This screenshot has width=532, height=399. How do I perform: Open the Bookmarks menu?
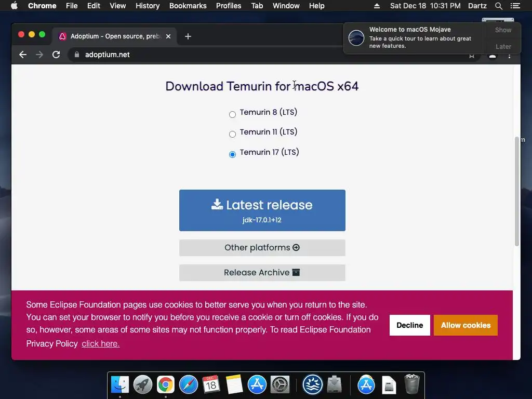[x=188, y=6]
